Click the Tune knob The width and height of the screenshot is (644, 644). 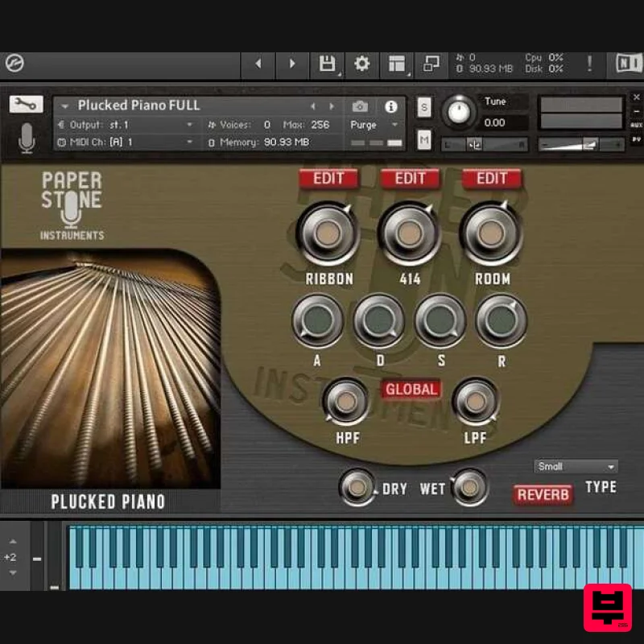tap(458, 111)
